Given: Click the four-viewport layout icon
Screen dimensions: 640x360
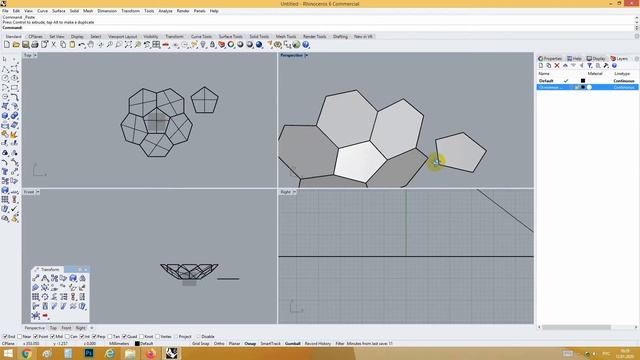Looking at the screenshot, I should (156, 45).
